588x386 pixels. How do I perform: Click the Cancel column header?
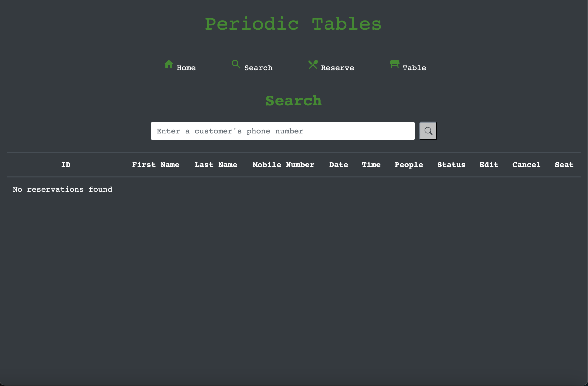click(526, 165)
